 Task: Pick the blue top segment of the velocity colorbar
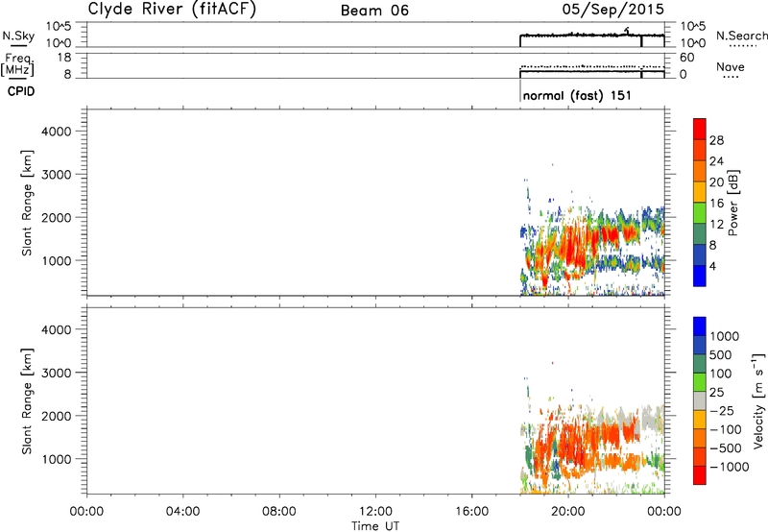coord(700,326)
